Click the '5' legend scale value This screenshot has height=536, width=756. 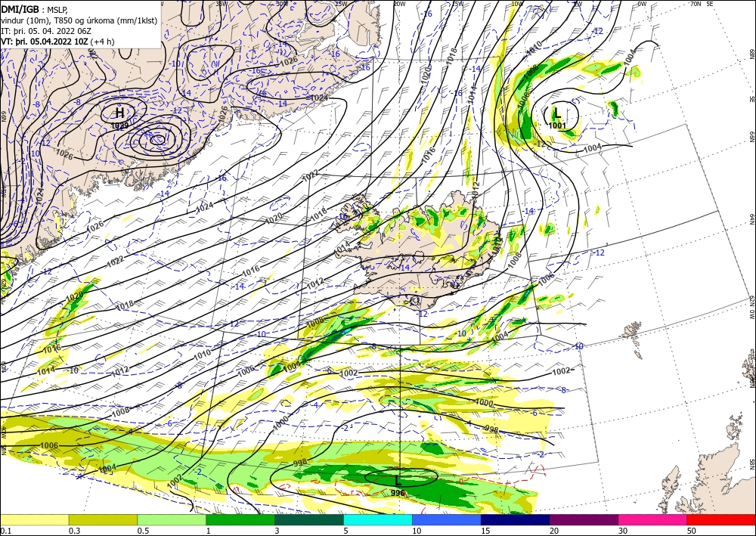[346, 531]
